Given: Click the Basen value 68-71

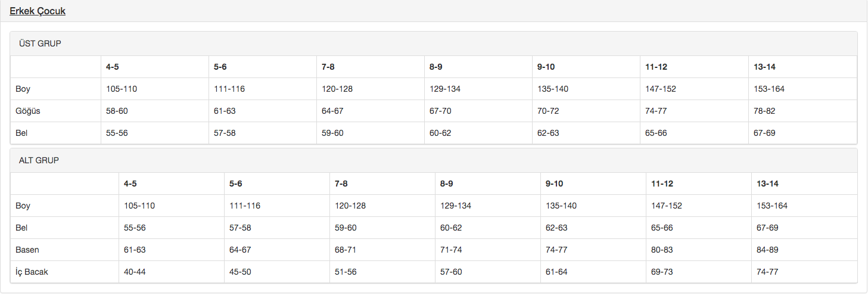Looking at the screenshot, I should 346,250.
